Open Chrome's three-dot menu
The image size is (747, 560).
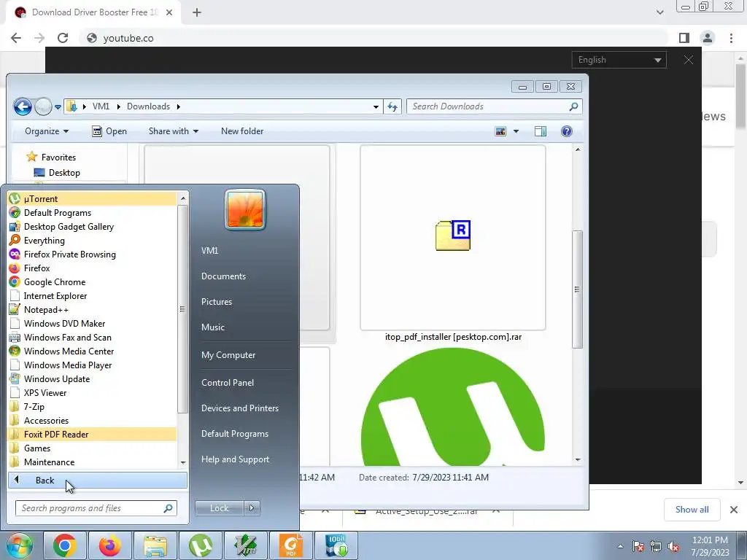(x=731, y=38)
